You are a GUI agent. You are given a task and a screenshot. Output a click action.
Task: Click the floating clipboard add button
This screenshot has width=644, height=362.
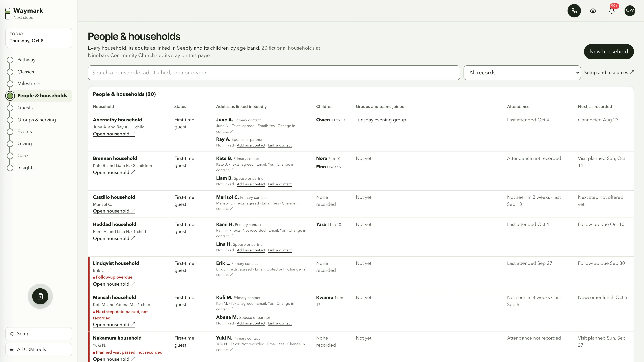point(40,296)
